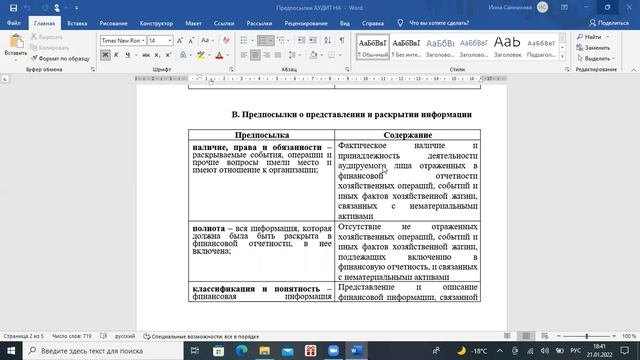Apply yellow text highlight color

click(200, 55)
